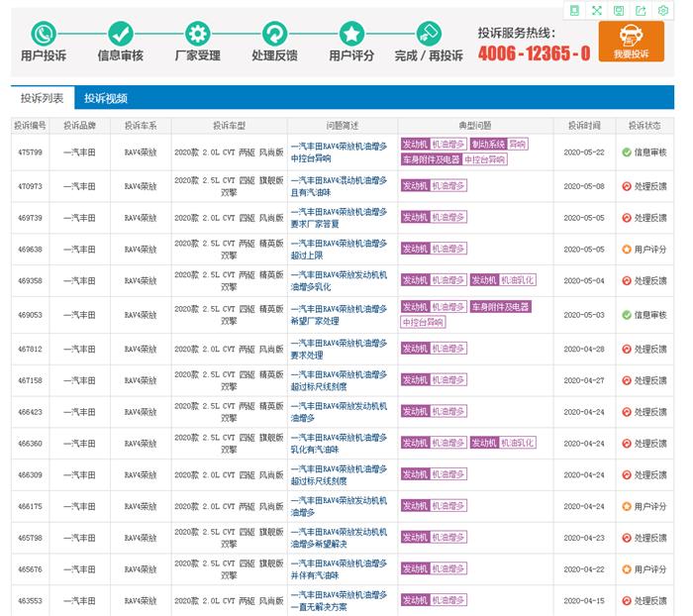Image resolution: width=693 pixels, height=616 pixels.
Task: Click red 处理反馈 status icon in row 467158
Action: click(x=627, y=380)
